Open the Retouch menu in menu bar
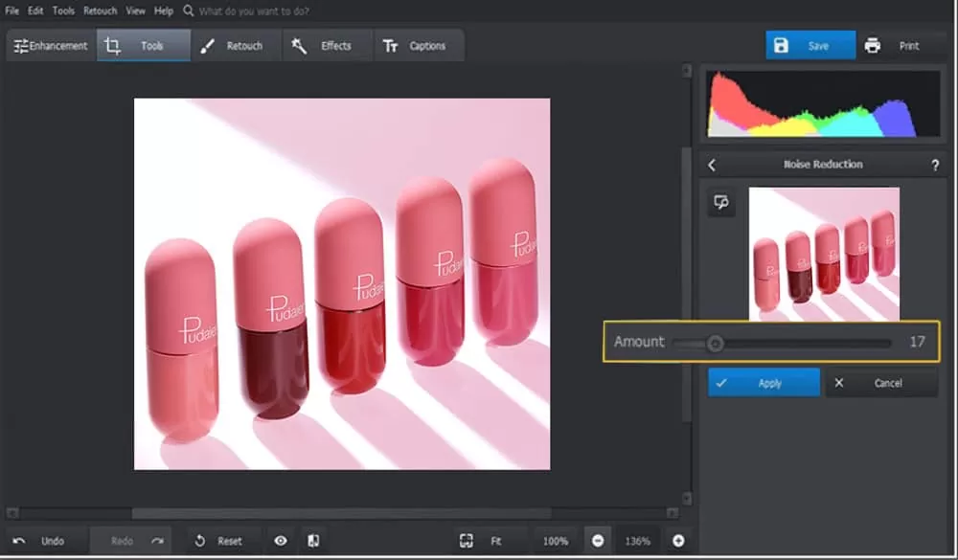This screenshot has height=560, width=958. pos(101,11)
